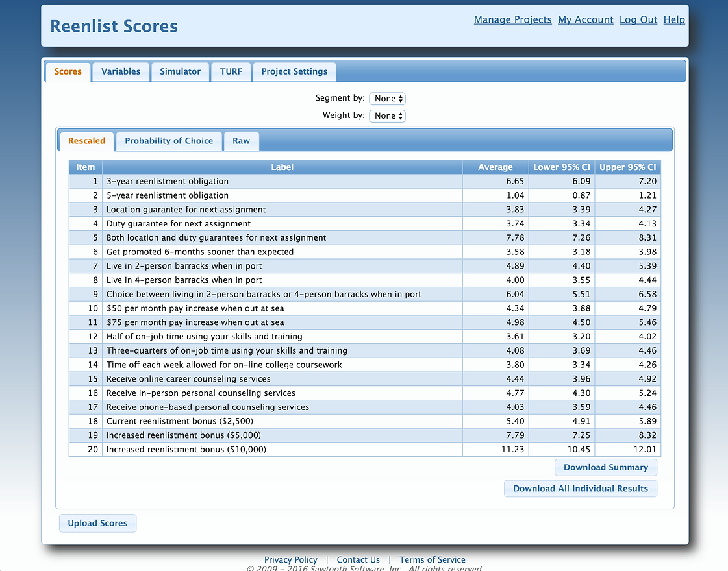Image resolution: width=728 pixels, height=571 pixels.
Task: Open the Manage Projects link
Action: coord(512,20)
